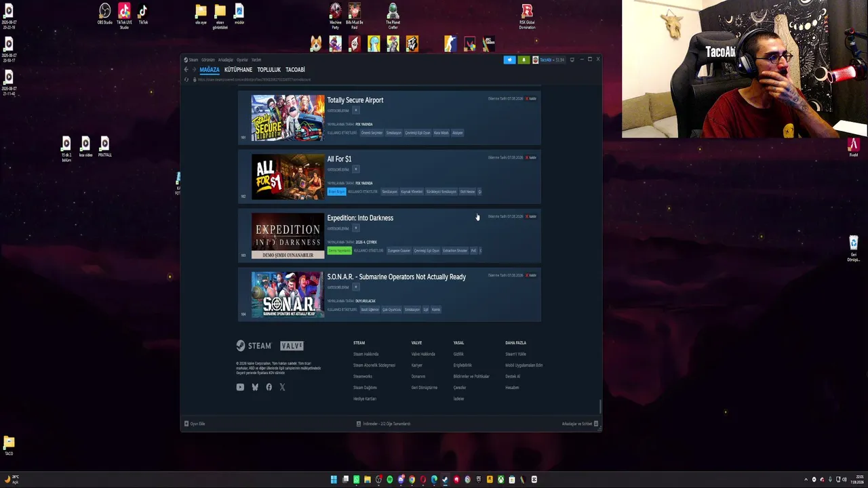Viewport: 868px width, 488px height.
Task: Click the Steam logo in the footer
Action: 254,346
